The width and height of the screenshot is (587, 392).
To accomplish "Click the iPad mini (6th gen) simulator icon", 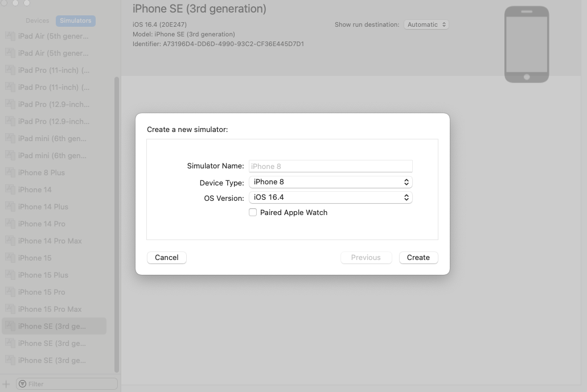I will click(x=10, y=138).
